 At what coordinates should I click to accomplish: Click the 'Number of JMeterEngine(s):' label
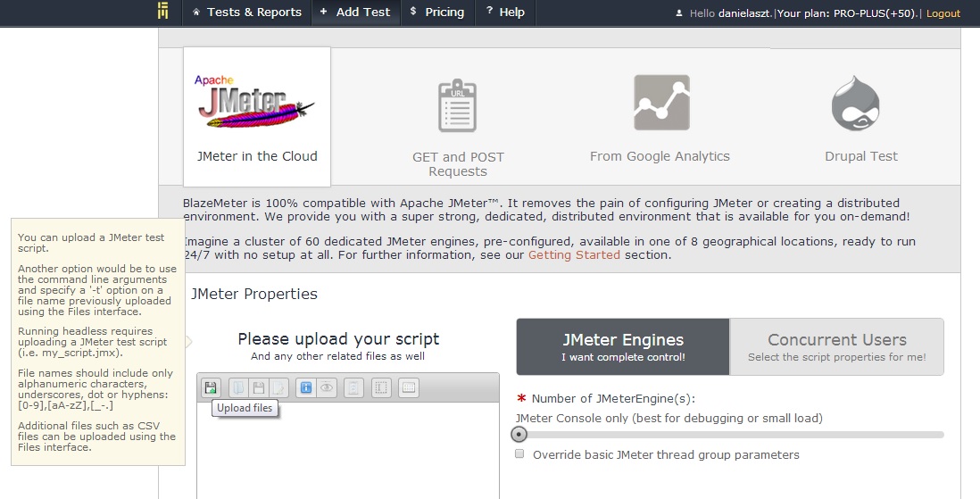[613, 399]
